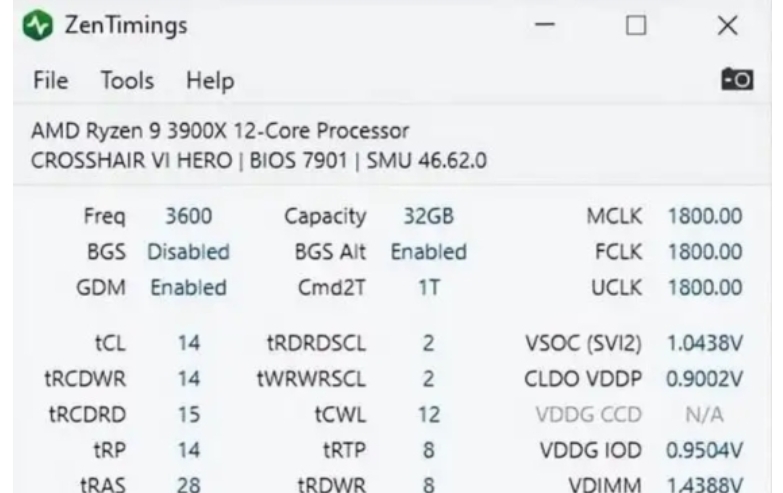Click the VSOC (SVI2) voltage 1.0438V

tap(705, 343)
